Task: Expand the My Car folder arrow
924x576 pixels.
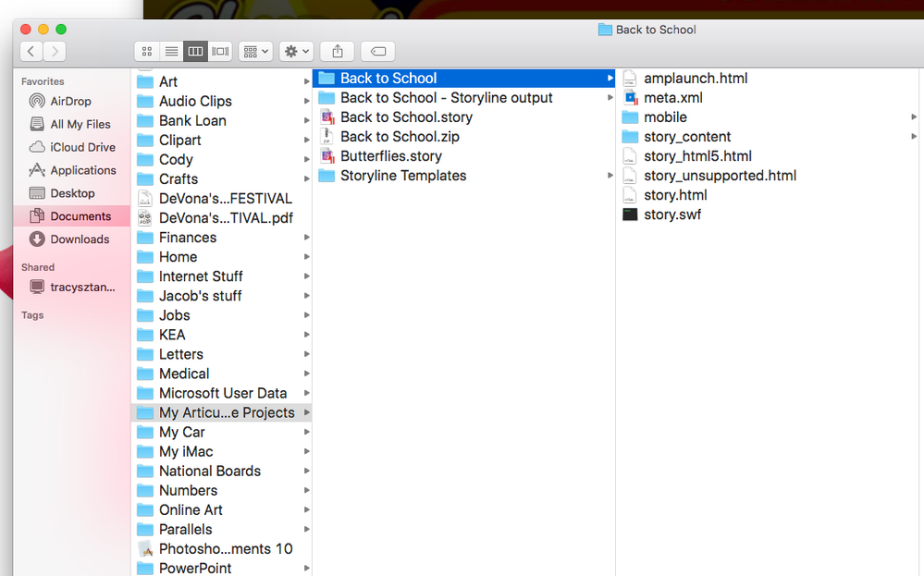Action: tap(306, 432)
